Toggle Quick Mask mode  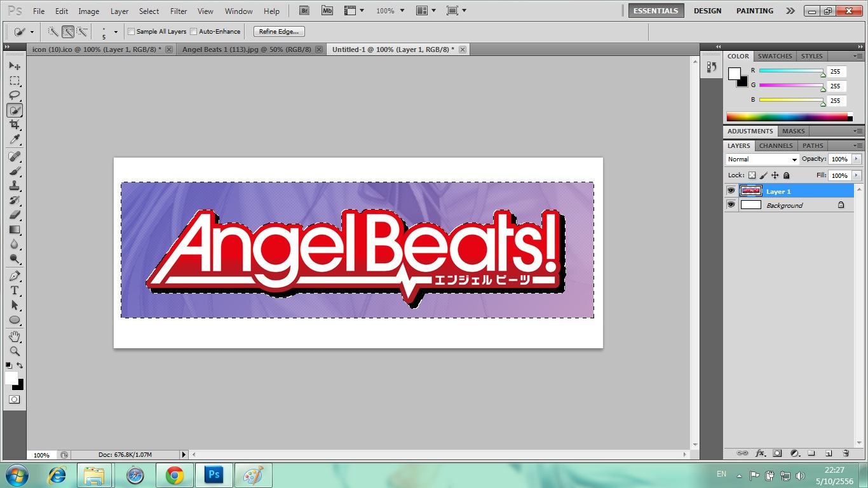coord(15,400)
